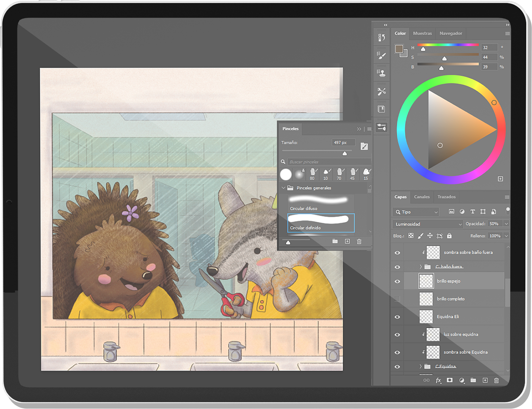The height and width of the screenshot is (409, 532).
Task: Select the Circular definido brush
Action: tap(321, 223)
